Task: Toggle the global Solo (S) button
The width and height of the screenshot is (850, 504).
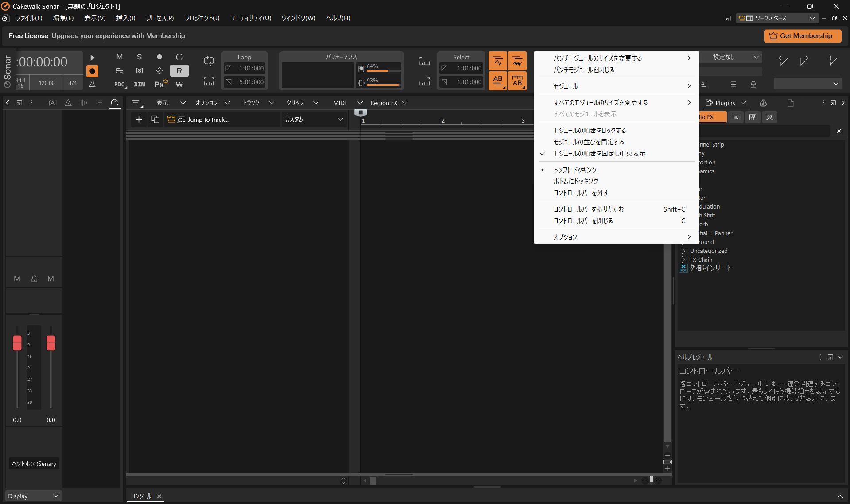Action: point(139,57)
